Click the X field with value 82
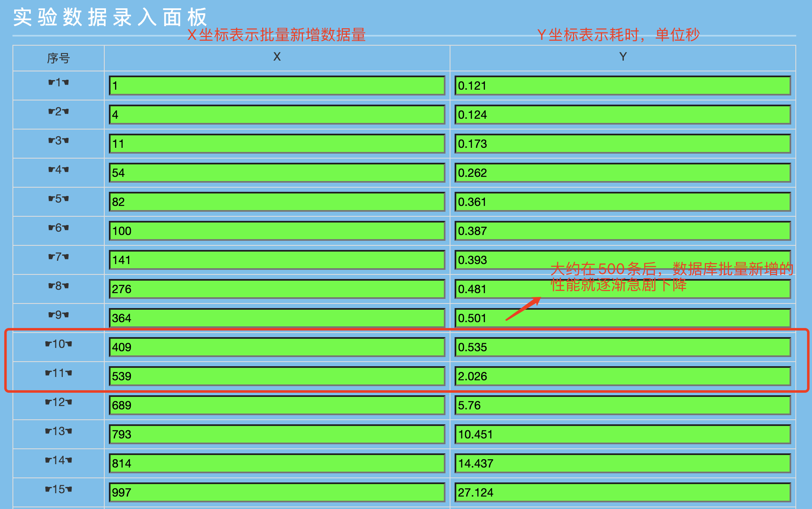 pos(277,202)
